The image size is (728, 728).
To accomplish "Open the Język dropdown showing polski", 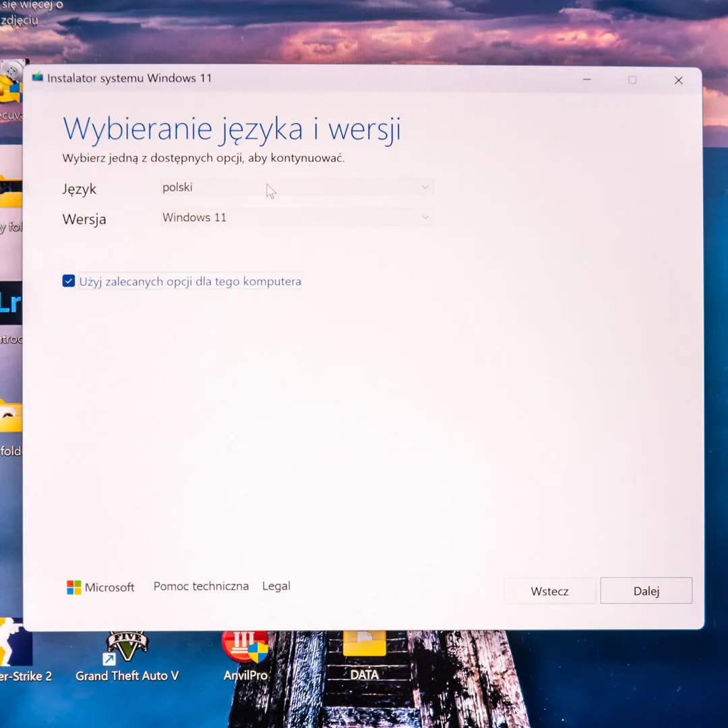I will point(297,187).
